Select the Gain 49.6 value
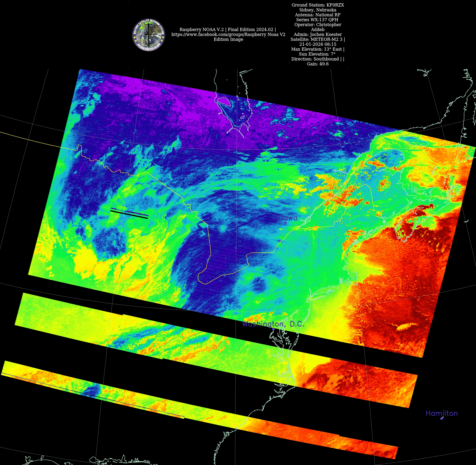The image size is (476, 465). [x=318, y=64]
